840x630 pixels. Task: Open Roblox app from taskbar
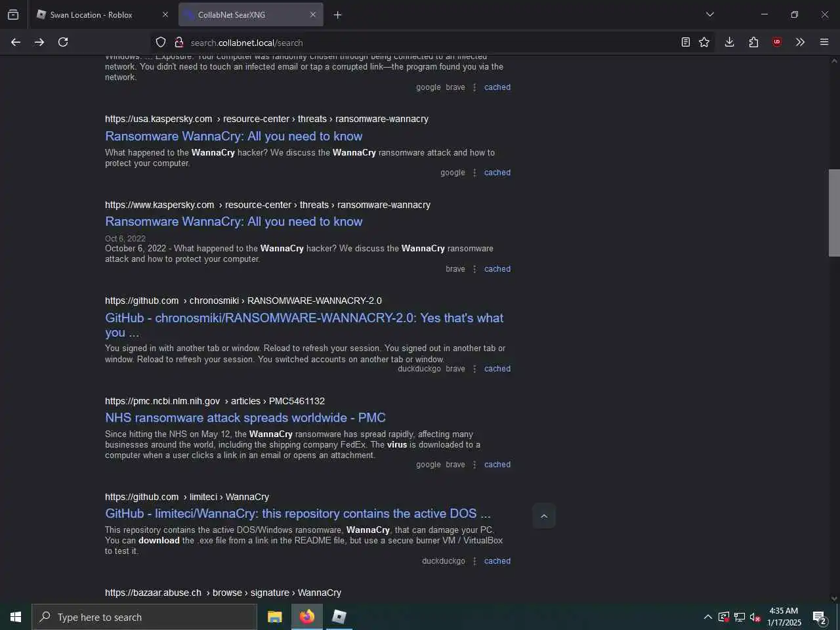tap(339, 617)
